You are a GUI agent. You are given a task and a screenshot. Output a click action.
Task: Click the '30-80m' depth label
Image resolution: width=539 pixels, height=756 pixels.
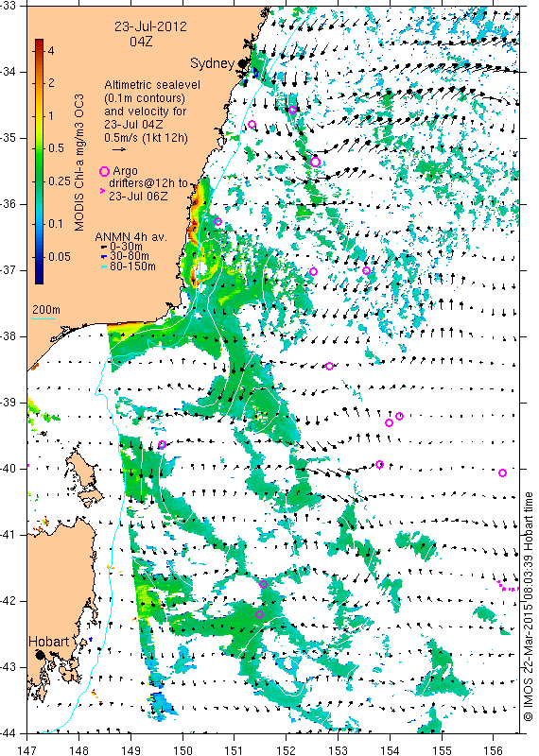click(130, 256)
